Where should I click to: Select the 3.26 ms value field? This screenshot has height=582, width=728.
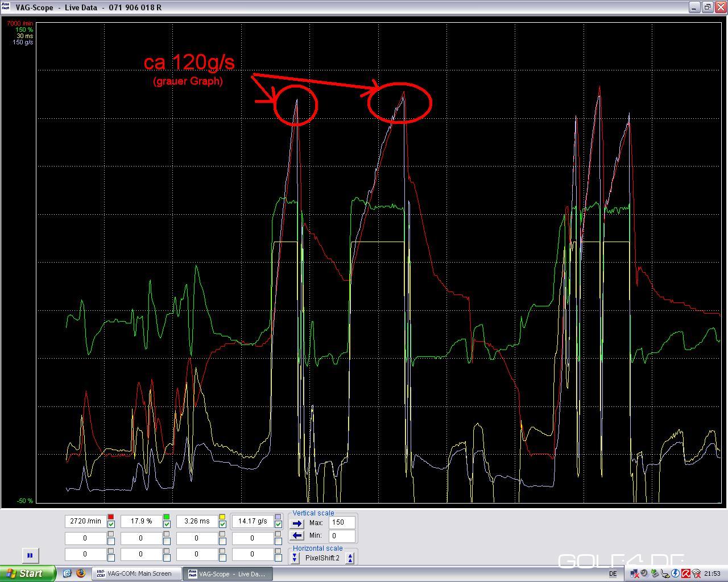[197, 521]
